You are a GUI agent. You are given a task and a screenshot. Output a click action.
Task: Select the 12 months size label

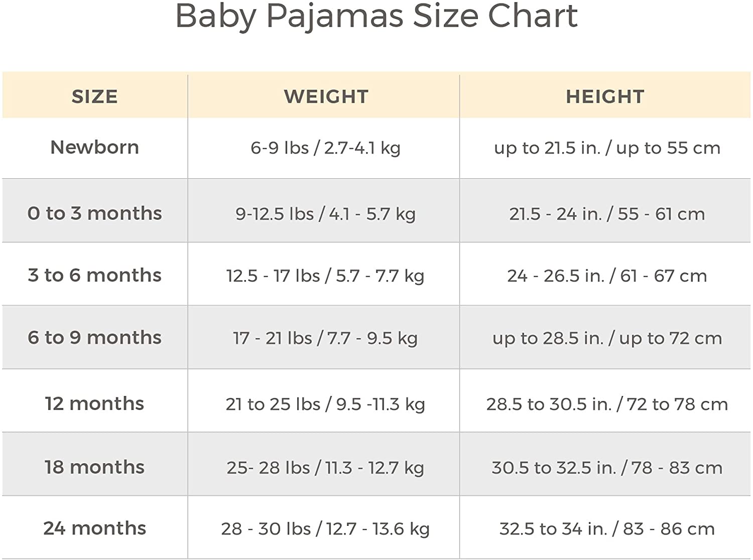pos(94,404)
